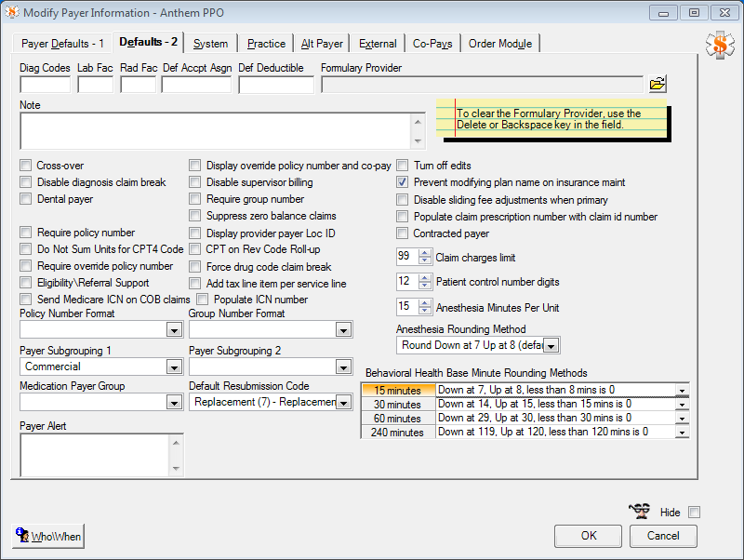Enable Suppress zero balance claims
The image size is (744, 560).
point(194,216)
